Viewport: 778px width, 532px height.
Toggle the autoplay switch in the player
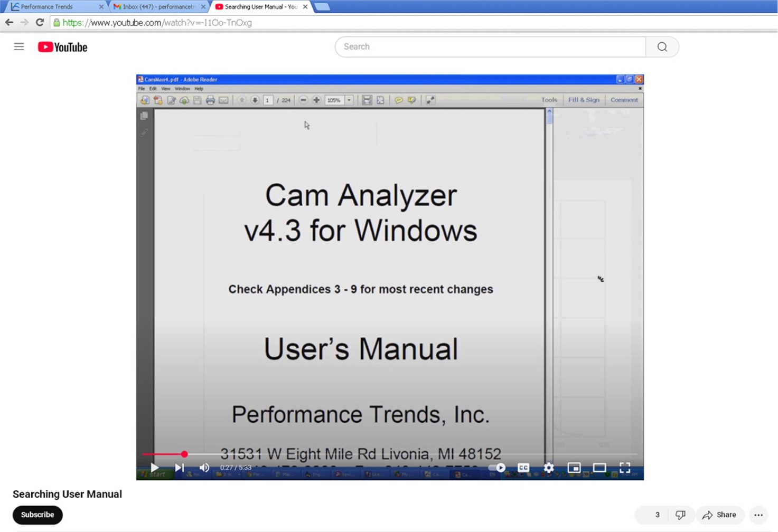point(497,468)
